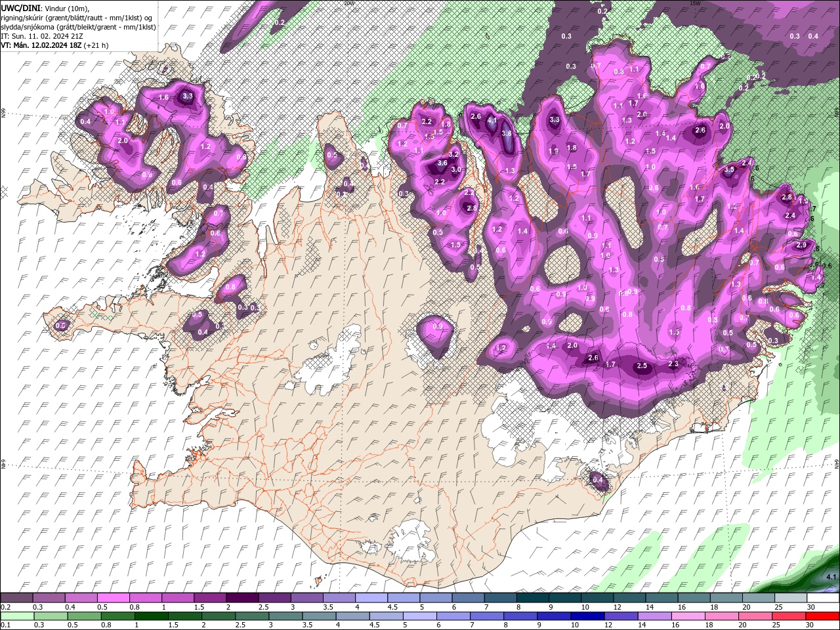Click the pink swatch labeled 16 in rain scale

(x=688, y=616)
